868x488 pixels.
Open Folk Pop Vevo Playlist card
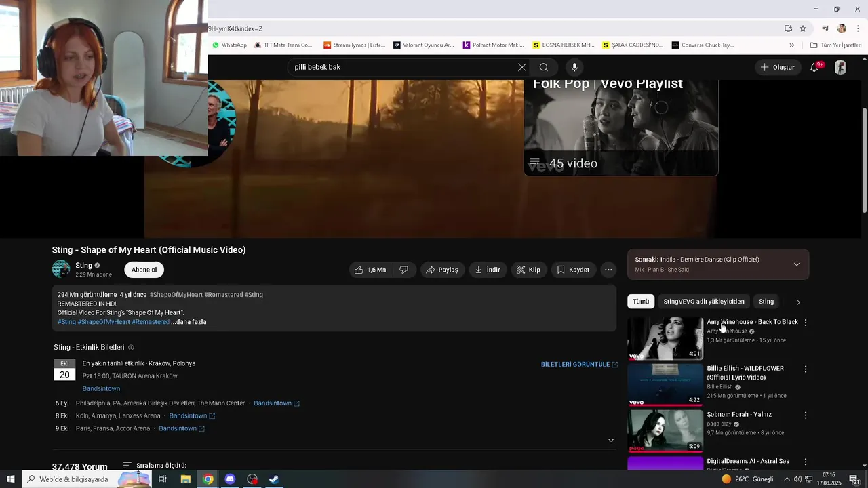(x=620, y=127)
